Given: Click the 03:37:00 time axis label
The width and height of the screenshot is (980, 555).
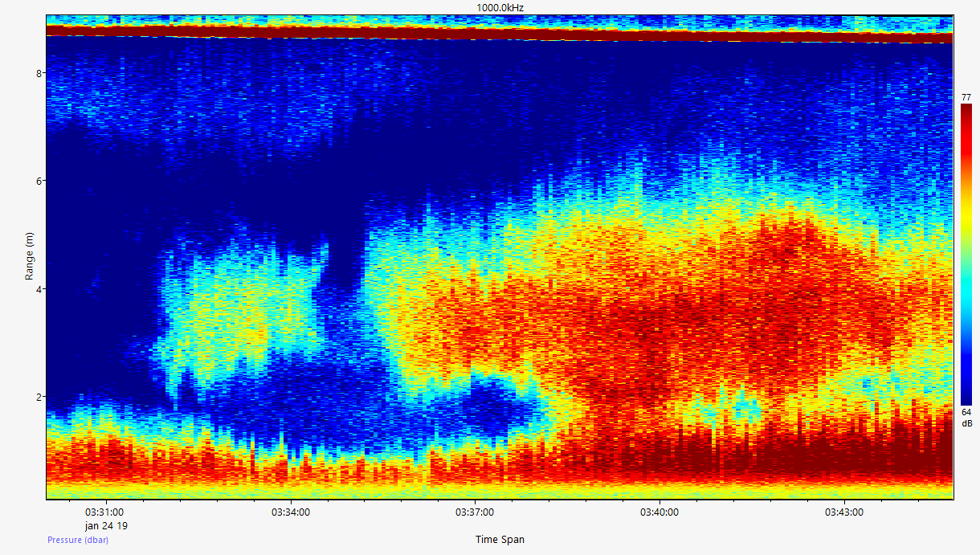Looking at the screenshot, I should (475, 512).
